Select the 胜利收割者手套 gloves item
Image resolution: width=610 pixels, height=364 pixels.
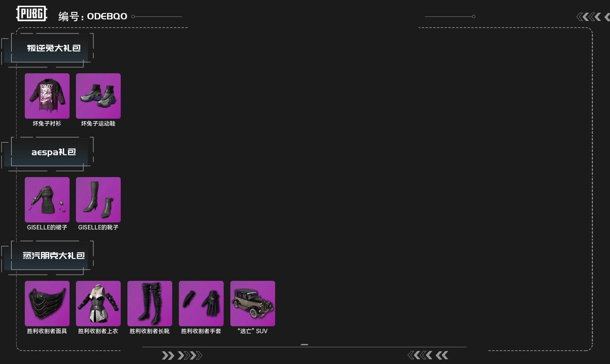coord(201,303)
